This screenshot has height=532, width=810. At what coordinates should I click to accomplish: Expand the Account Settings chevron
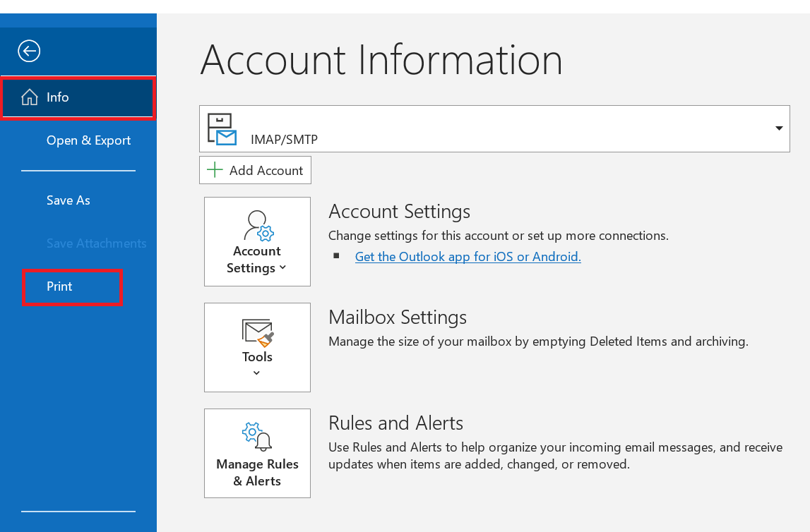pos(282,267)
